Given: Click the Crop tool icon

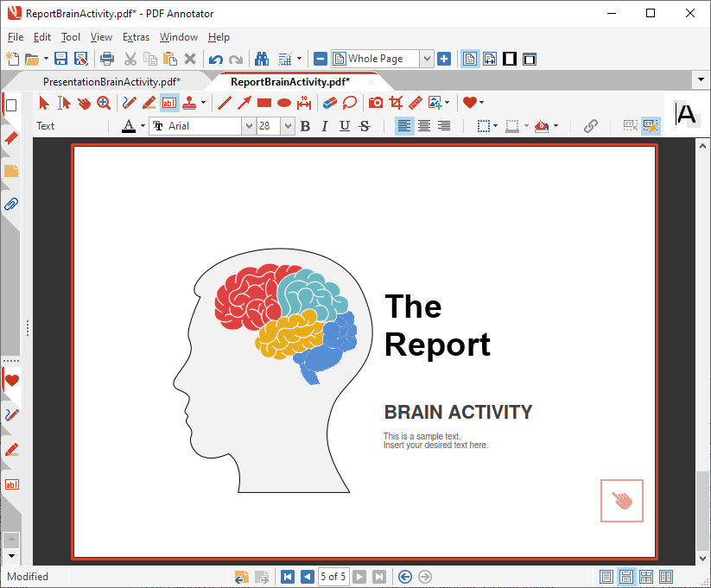Looking at the screenshot, I should click(396, 103).
